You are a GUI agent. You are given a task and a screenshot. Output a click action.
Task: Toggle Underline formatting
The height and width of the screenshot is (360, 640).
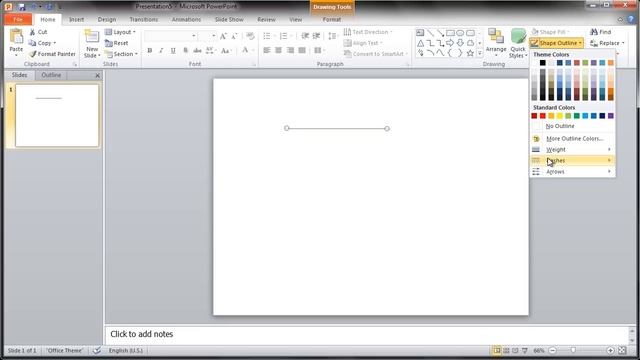pyautogui.click(x=173, y=51)
